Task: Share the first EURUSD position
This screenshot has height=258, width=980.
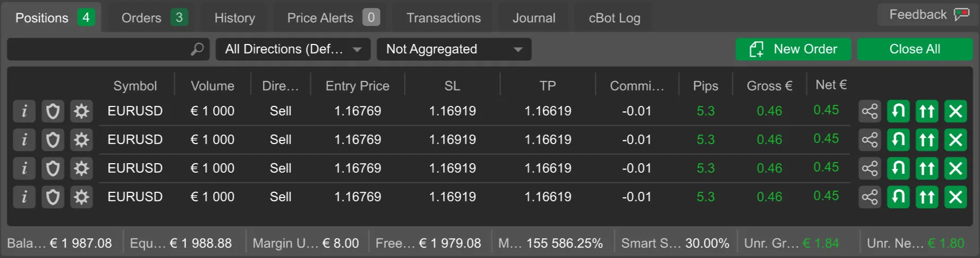Action: [x=870, y=111]
